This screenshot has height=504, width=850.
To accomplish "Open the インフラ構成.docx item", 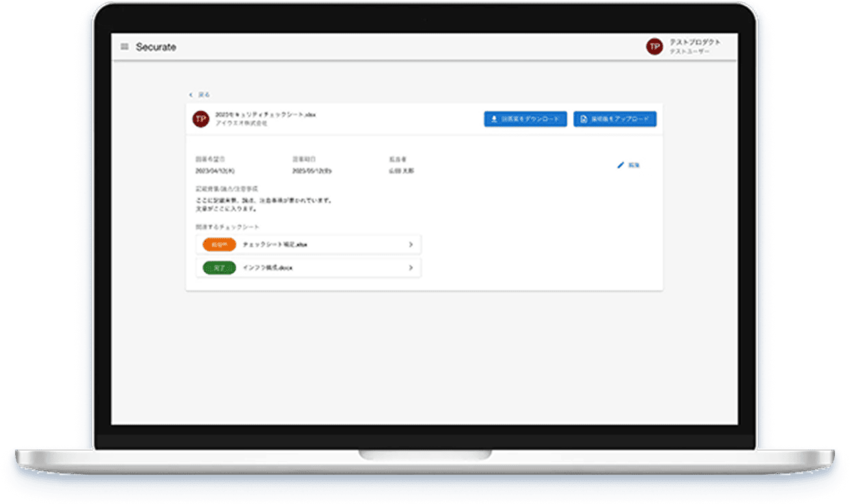I will [x=268, y=268].
